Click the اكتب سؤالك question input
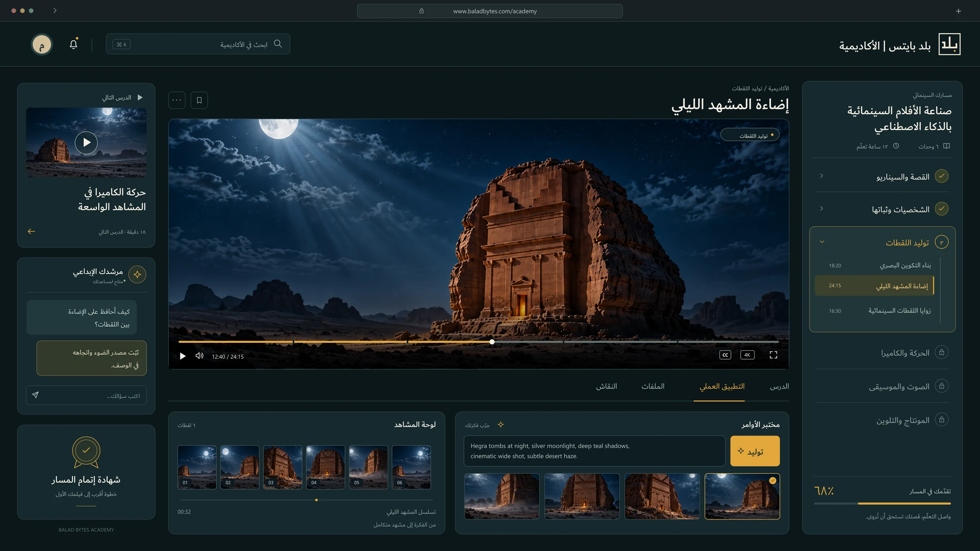Viewport: 980px width, 551px height. 86,395
